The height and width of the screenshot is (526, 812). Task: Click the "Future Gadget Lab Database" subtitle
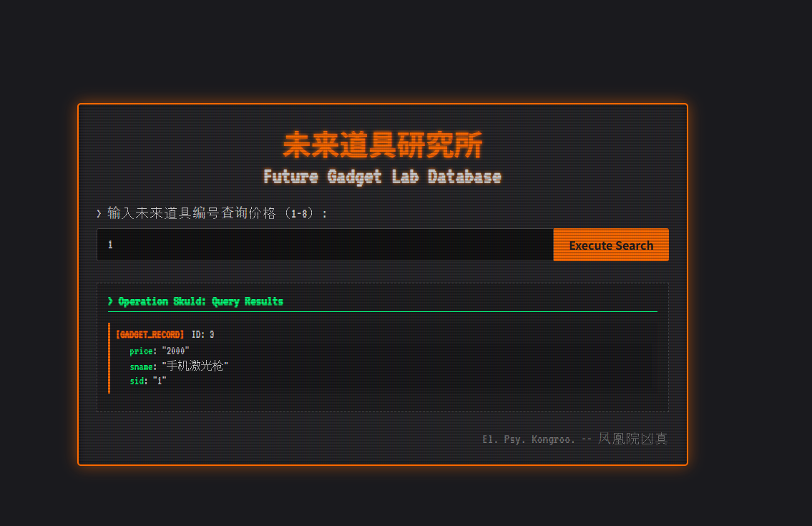[x=382, y=177]
